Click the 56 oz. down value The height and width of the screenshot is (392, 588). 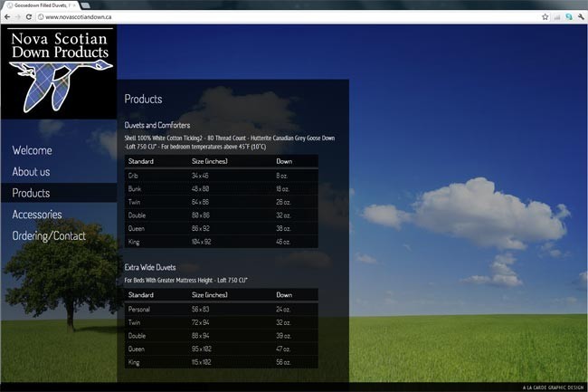283,362
